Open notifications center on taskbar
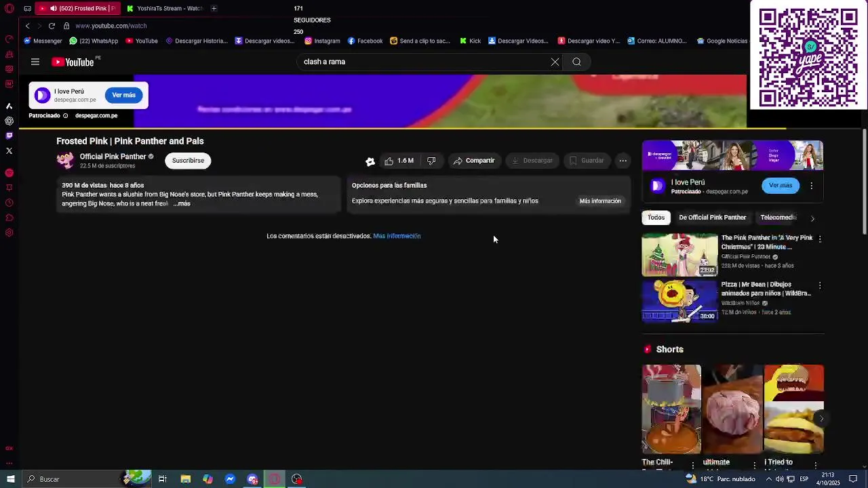Image resolution: width=868 pixels, height=488 pixels. coord(853,479)
